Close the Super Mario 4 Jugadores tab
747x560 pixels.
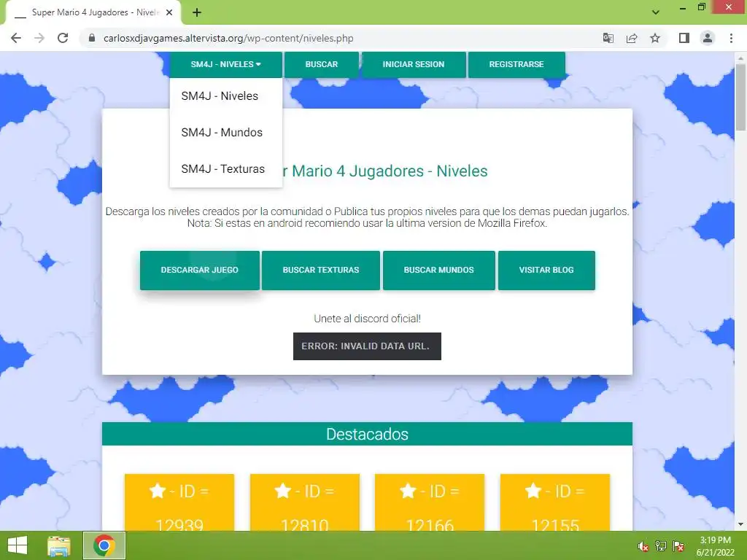pyautogui.click(x=169, y=12)
